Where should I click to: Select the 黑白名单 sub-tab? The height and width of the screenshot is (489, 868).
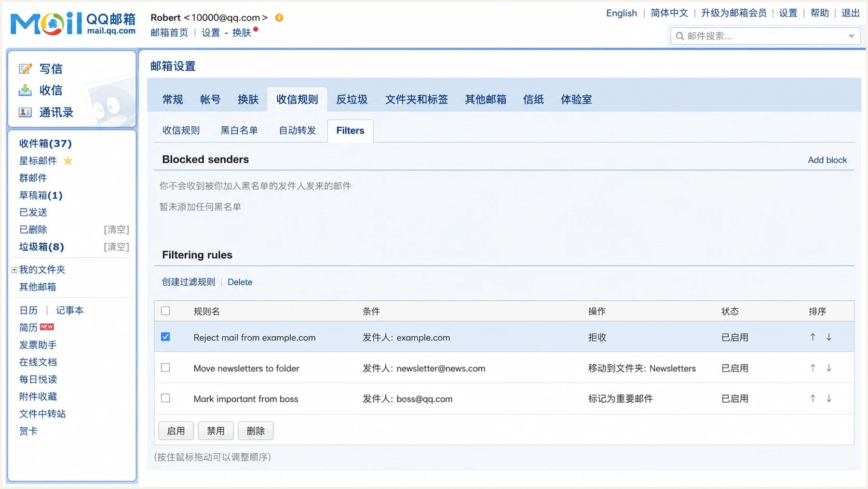point(239,130)
